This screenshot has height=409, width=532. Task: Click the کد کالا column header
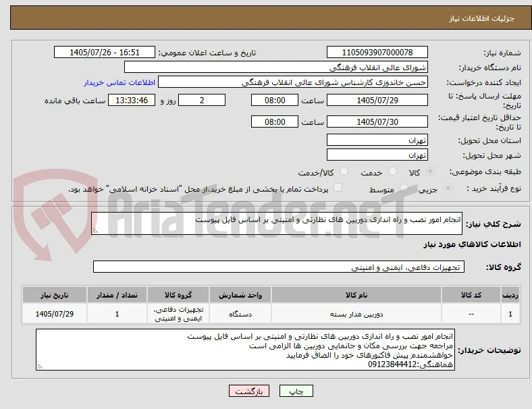point(471,295)
